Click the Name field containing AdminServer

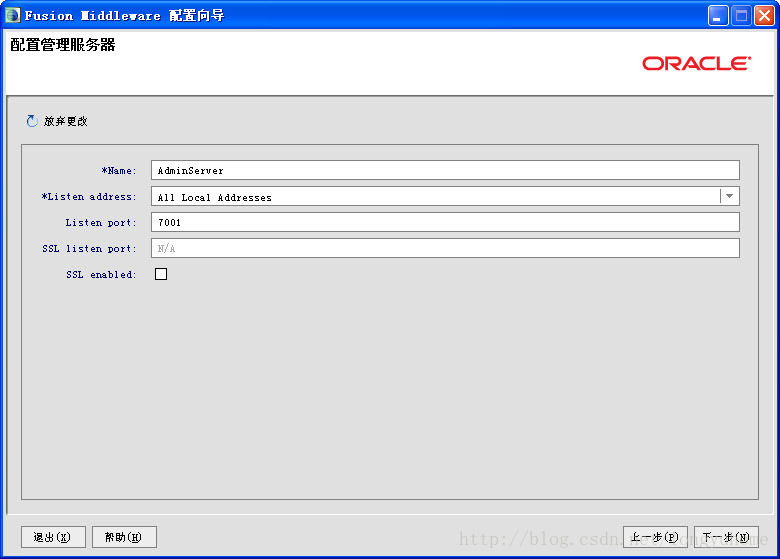[445, 170]
